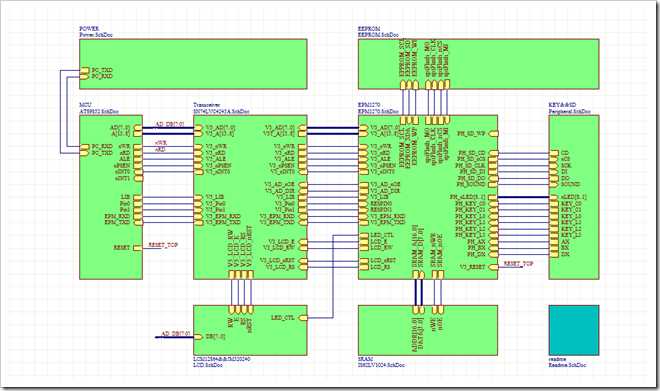Click the Transceiver sheet symbol block
Viewport: 660px width, 391px height.
tap(250, 197)
